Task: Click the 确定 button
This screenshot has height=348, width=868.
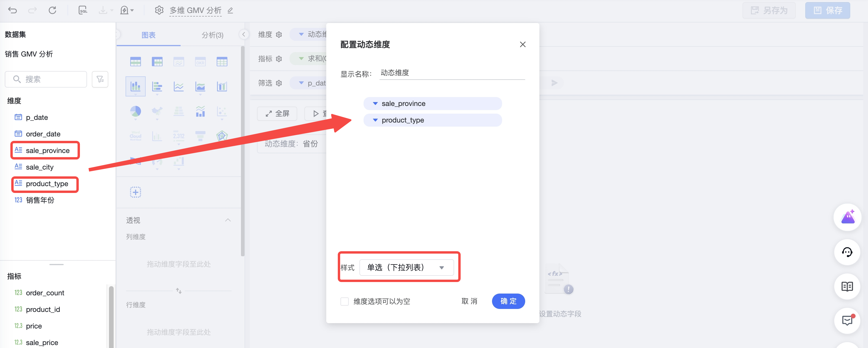Action: [x=508, y=301]
